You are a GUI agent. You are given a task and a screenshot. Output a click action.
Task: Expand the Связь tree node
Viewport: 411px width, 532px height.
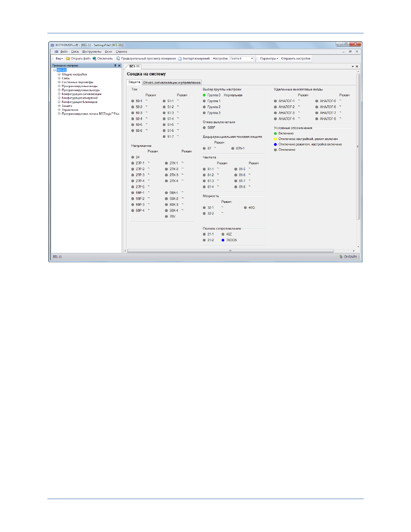(59, 78)
